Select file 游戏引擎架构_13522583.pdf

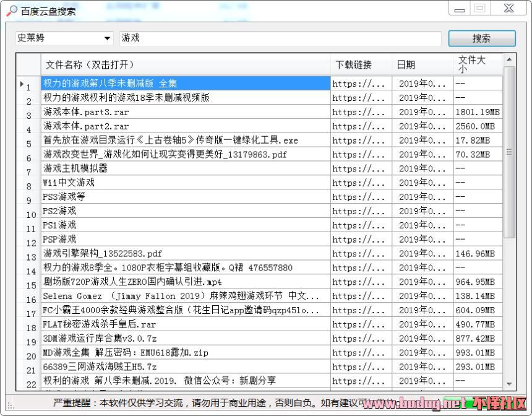[186, 253]
